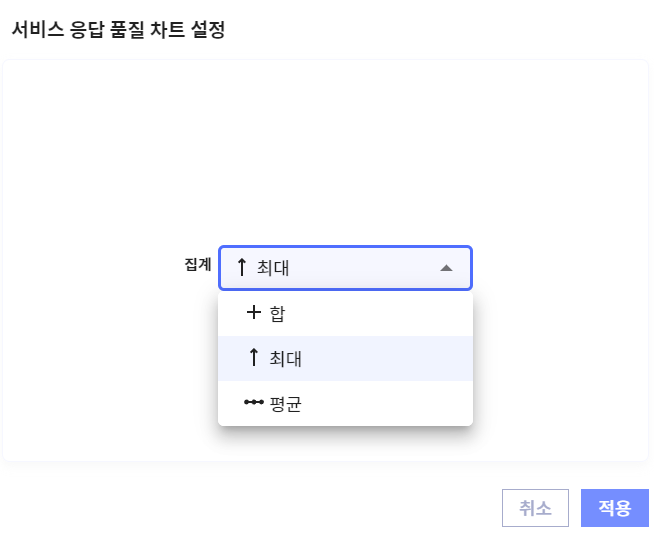Click the up-arrow icon inside the 집계 field

[241, 268]
